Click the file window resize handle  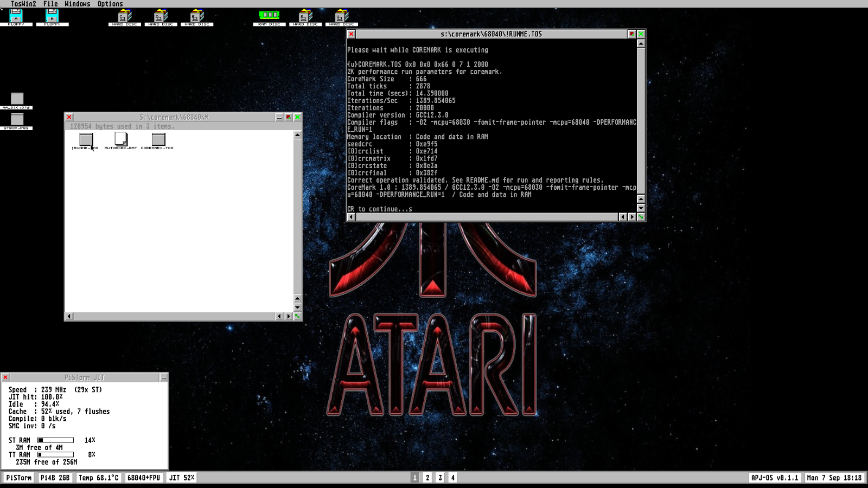[297, 316]
